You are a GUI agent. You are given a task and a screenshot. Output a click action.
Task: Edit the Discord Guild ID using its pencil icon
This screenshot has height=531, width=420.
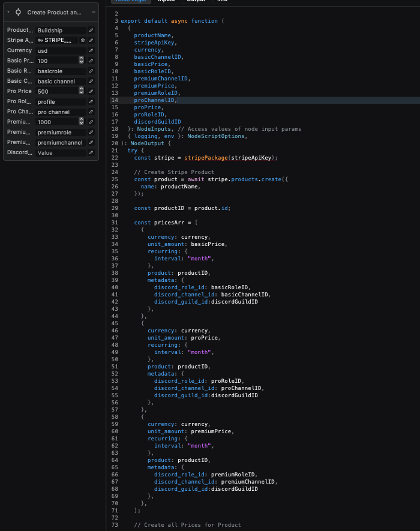click(x=90, y=152)
